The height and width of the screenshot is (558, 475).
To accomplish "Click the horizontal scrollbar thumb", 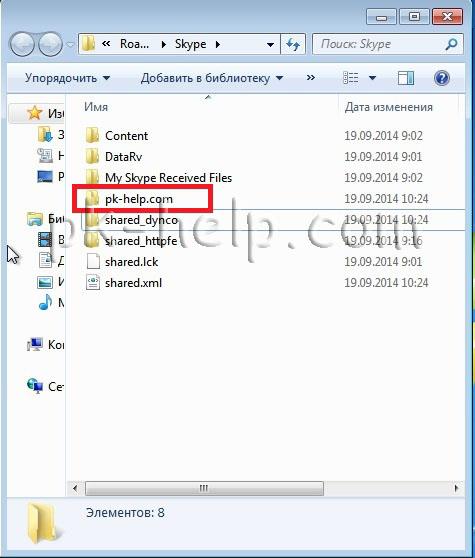I will click(204, 488).
